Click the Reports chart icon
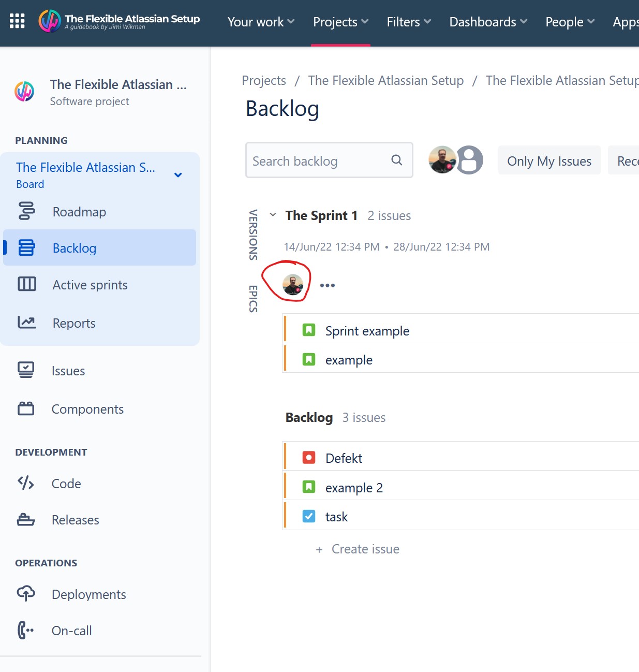 [x=27, y=323]
